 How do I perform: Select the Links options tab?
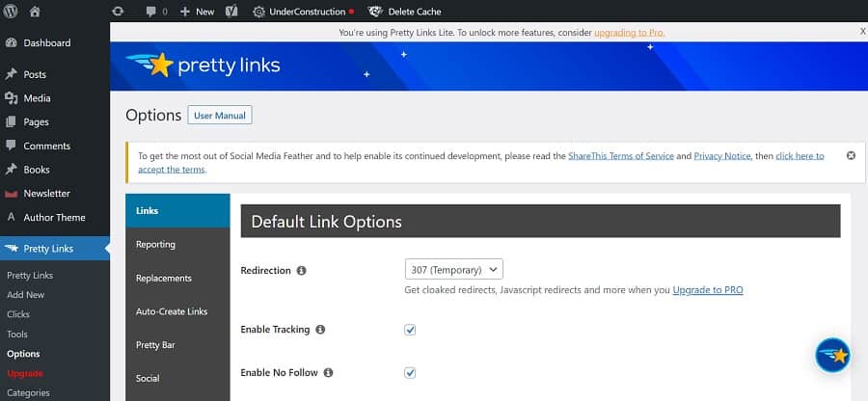[177, 211]
